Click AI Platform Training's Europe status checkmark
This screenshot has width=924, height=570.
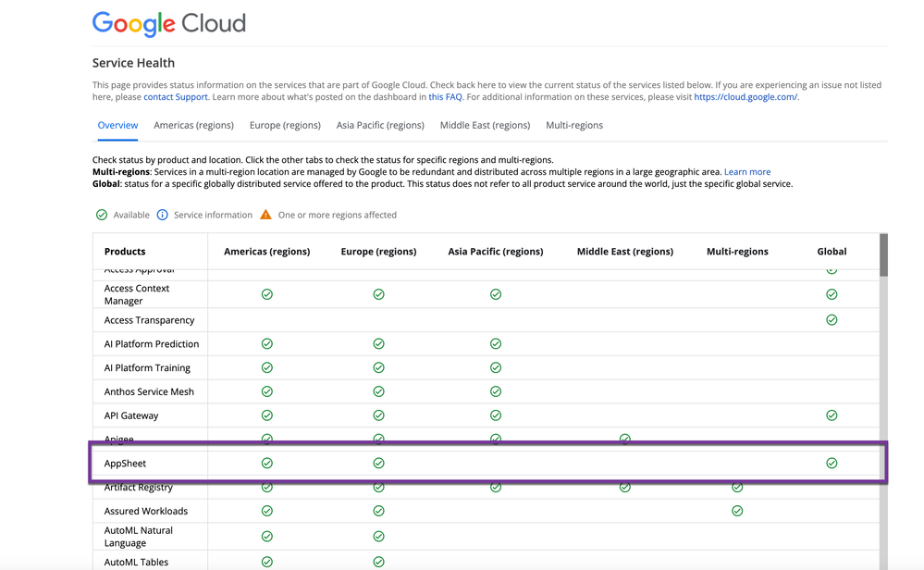[x=379, y=368]
